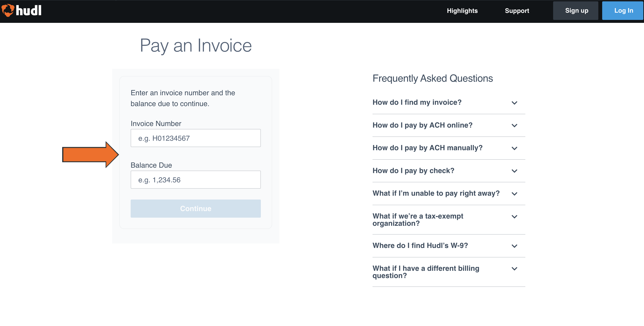Click the Continue button

(196, 208)
